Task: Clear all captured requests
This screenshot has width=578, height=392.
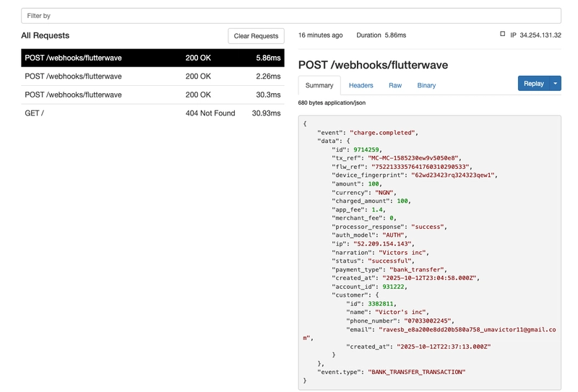Action: coord(256,36)
